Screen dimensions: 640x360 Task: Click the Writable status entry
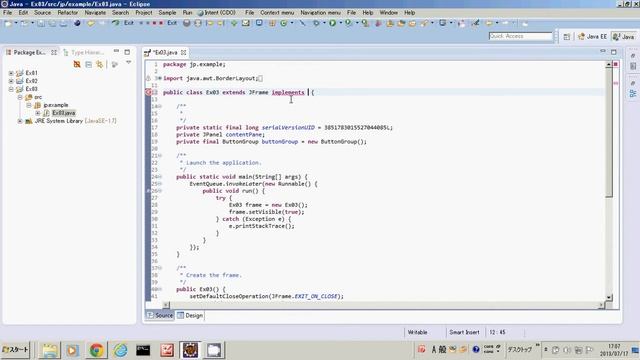(x=417, y=332)
